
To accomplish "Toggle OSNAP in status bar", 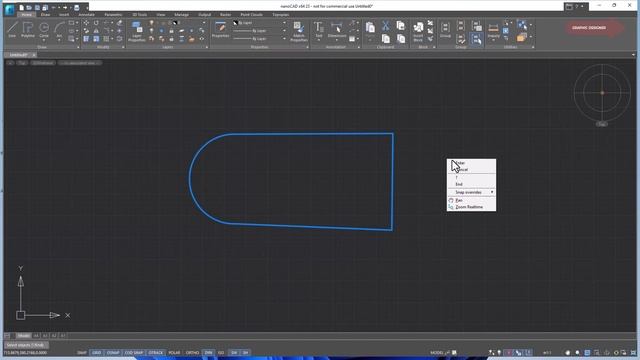I will pyautogui.click(x=113, y=353).
